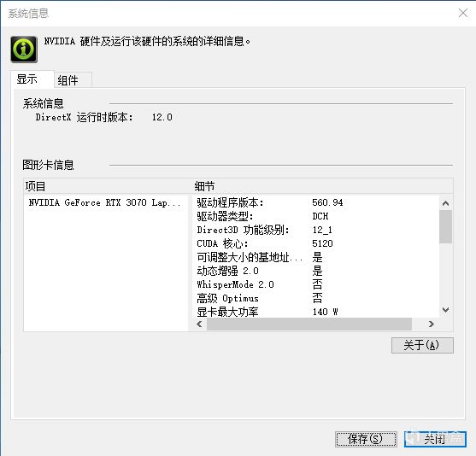Click the vertical scrollbar thumb in details
This screenshot has height=456, width=476.
pyautogui.click(x=445, y=226)
